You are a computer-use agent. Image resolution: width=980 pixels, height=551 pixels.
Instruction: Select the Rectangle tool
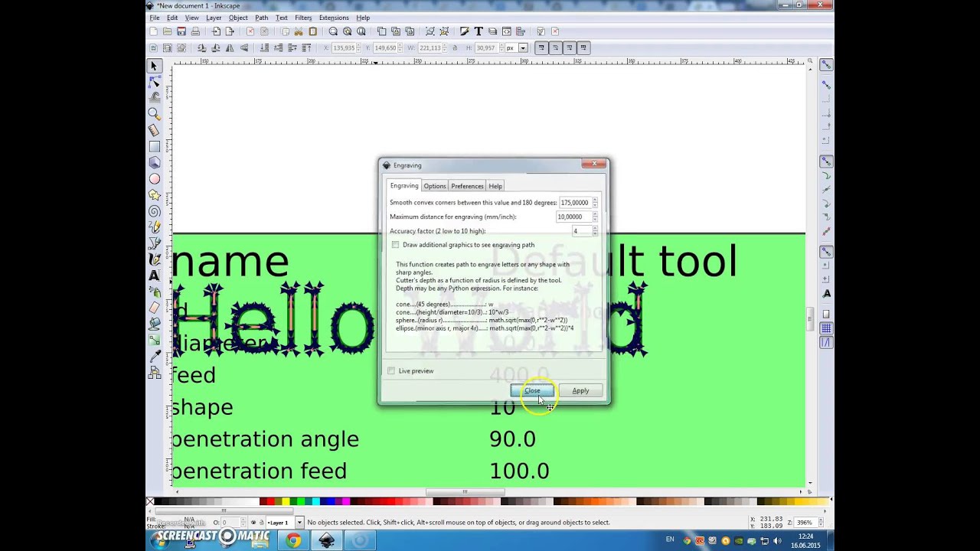[154, 146]
